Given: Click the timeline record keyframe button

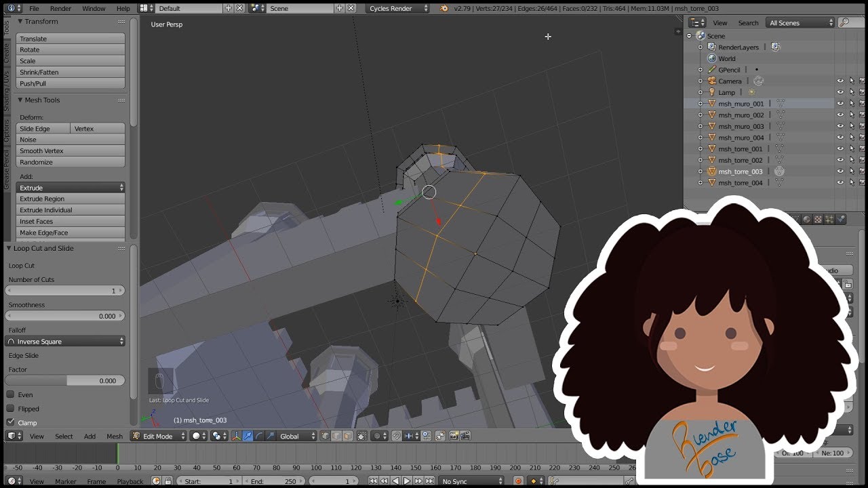Looking at the screenshot, I should pos(518,481).
